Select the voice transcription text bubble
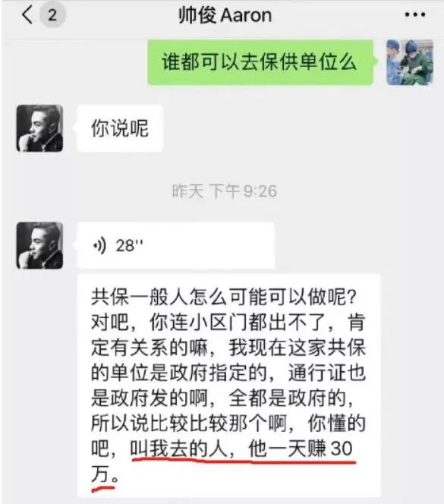444x504 pixels. coord(229,386)
